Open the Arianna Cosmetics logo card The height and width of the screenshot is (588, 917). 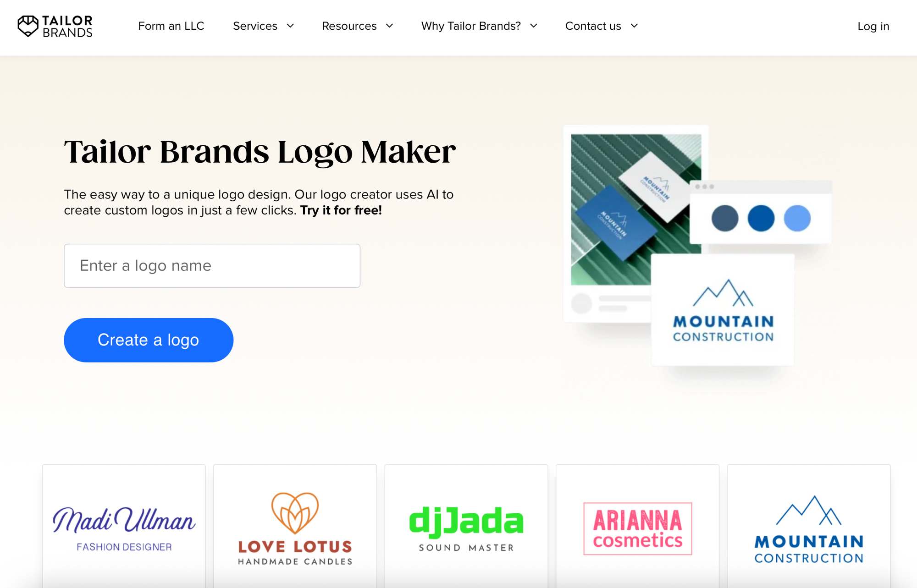tap(637, 526)
